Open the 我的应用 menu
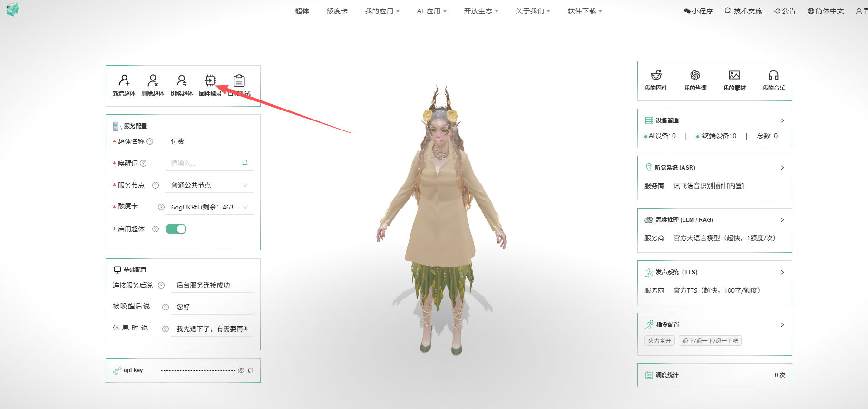This screenshot has height=409, width=868. 382,11
